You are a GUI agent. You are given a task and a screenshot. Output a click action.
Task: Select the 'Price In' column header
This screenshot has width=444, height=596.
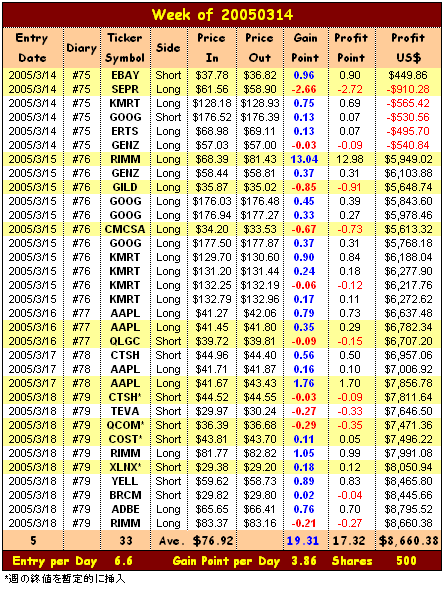[211, 48]
